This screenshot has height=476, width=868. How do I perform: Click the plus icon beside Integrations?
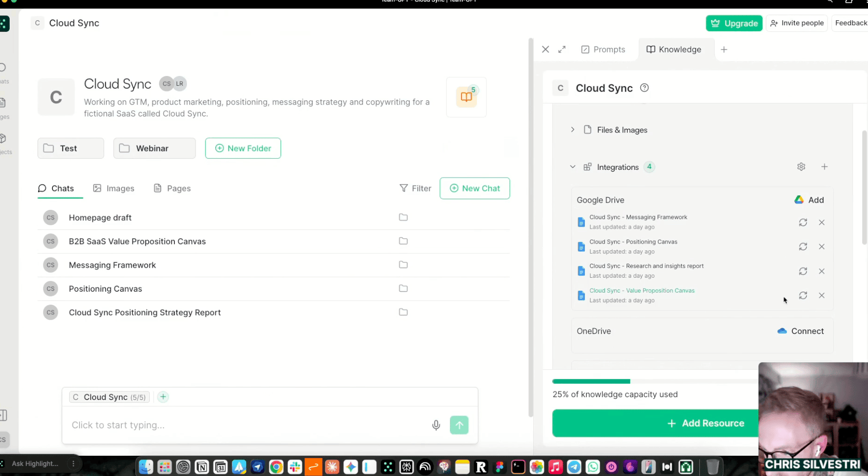click(825, 167)
